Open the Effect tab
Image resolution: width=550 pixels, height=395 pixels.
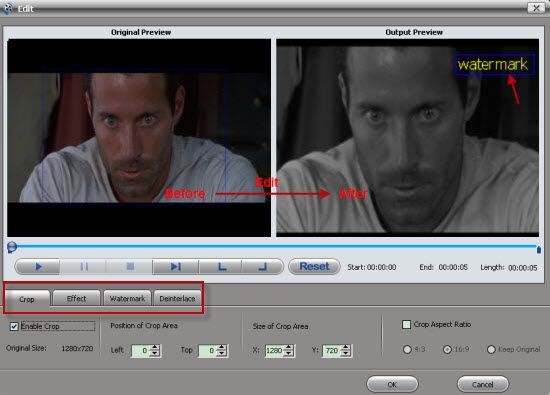click(76, 299)
